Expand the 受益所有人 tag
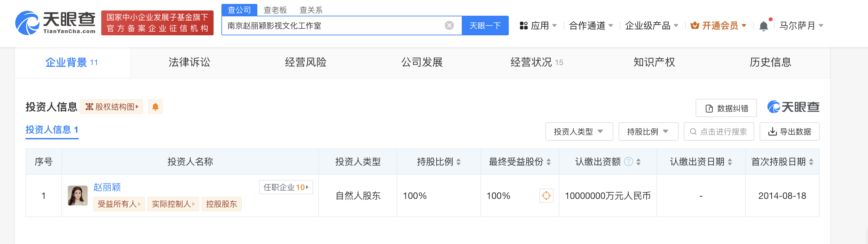The image size is (868, 244). [119, 204]
